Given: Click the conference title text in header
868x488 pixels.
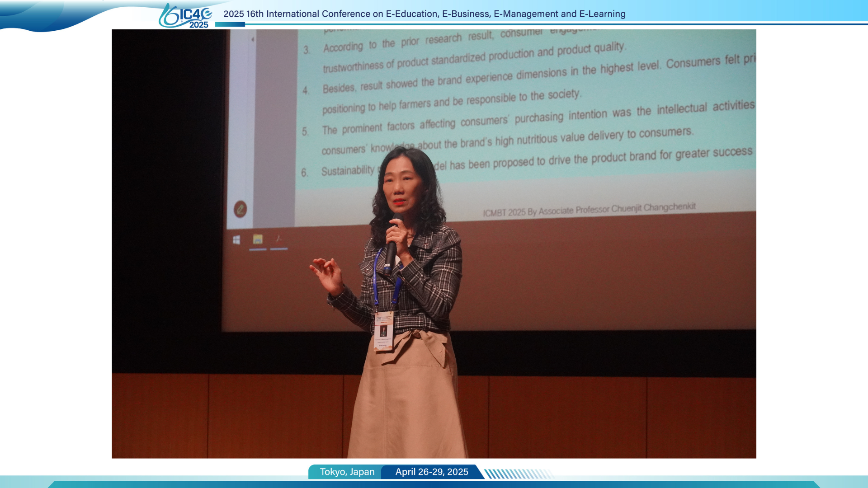Looking at the screenshot, I should 424,14.
